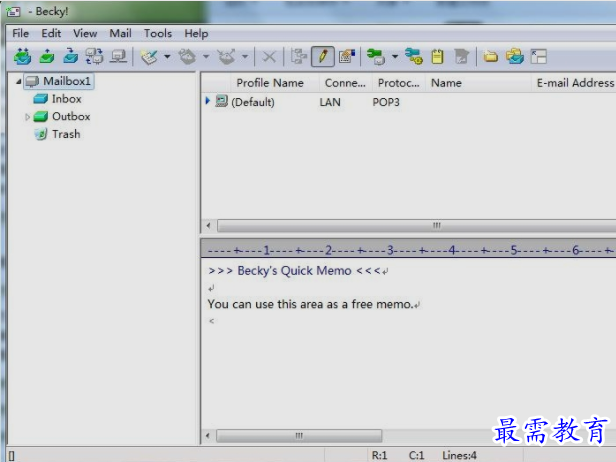Screen dimensions: 616x462
Task: Compose a new message with the pen icon
Action: click(149, 57)
